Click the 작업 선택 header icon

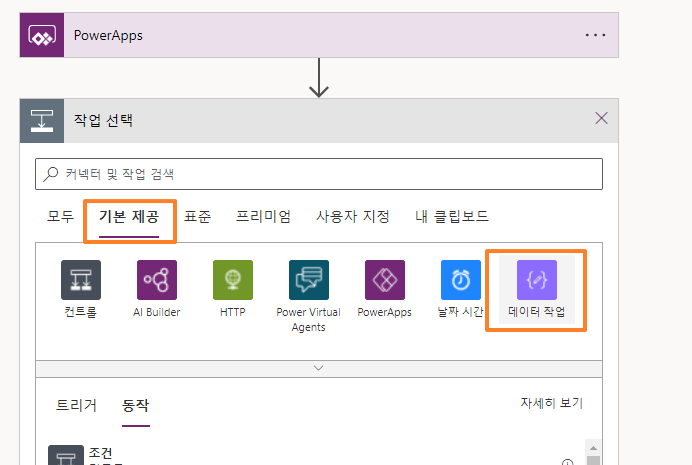(x=42, y=121)
